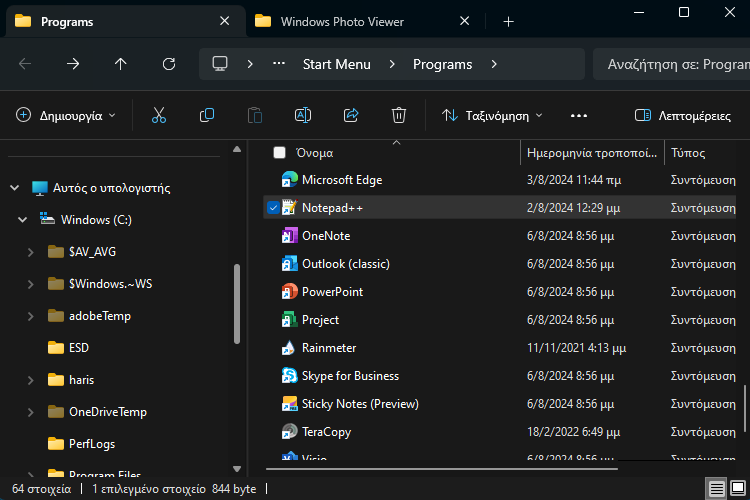Uncheck the Notepad++ row checkbox

point(273,208)
